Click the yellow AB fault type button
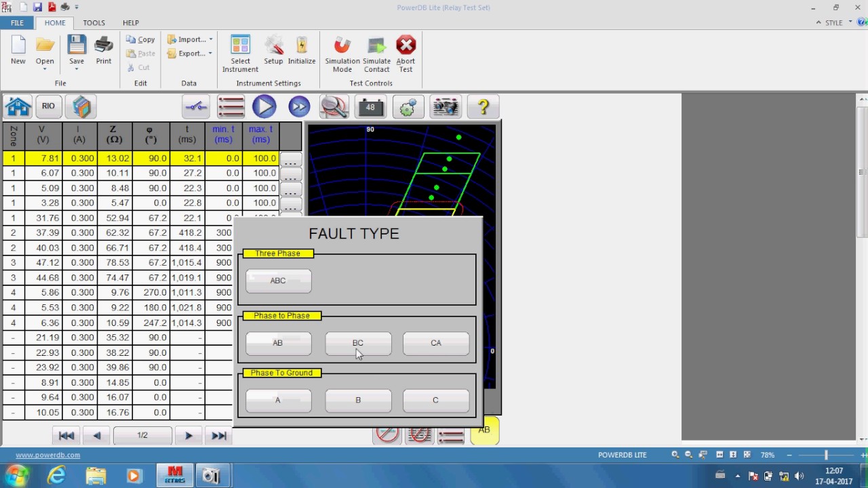The width and height of the screenshot is (868, 488). tap(484, 430)
